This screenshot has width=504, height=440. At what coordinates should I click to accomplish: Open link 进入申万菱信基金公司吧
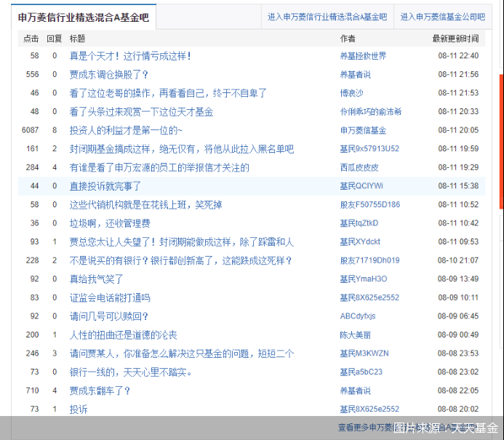click(443, 17)
